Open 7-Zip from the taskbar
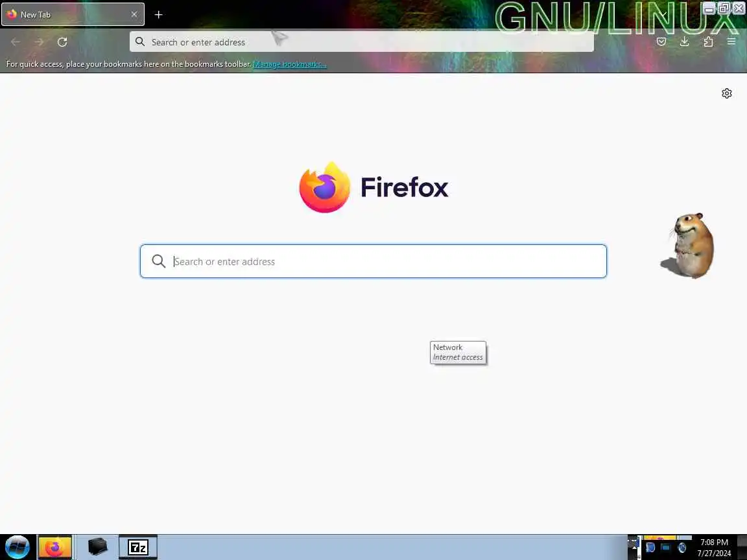747x560 pixels. pos(137,547)
